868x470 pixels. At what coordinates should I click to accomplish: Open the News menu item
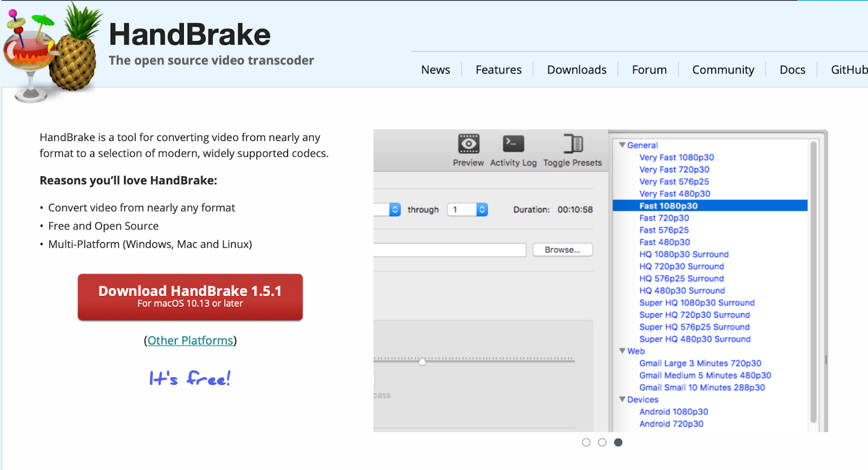tap(436, 70)
